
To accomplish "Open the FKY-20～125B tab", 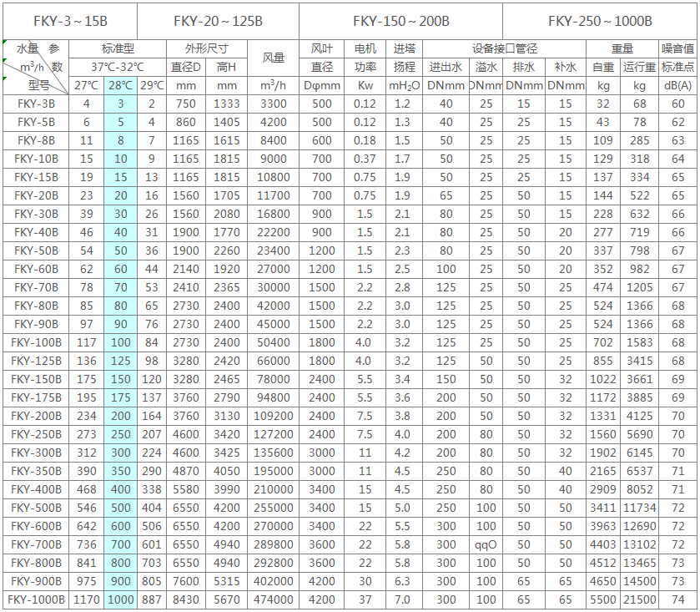I will point(218,21).
